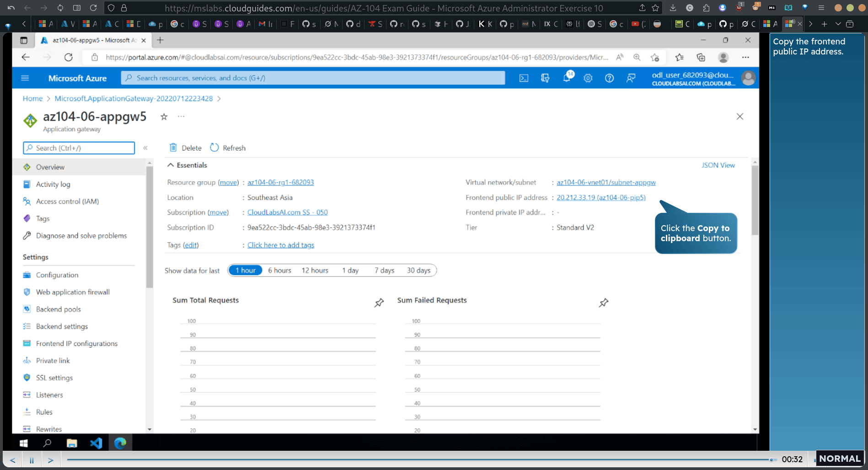Open Directories and subscriptions filter icon
Image resolution: width=868 pixels, height=470 pixels.
(x=545, y=78)
